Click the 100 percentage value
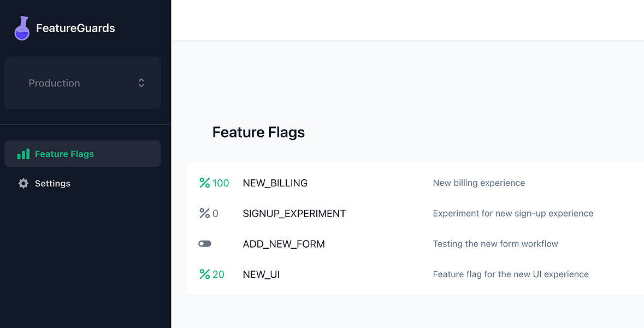644x328 pixels. [221, 183]
